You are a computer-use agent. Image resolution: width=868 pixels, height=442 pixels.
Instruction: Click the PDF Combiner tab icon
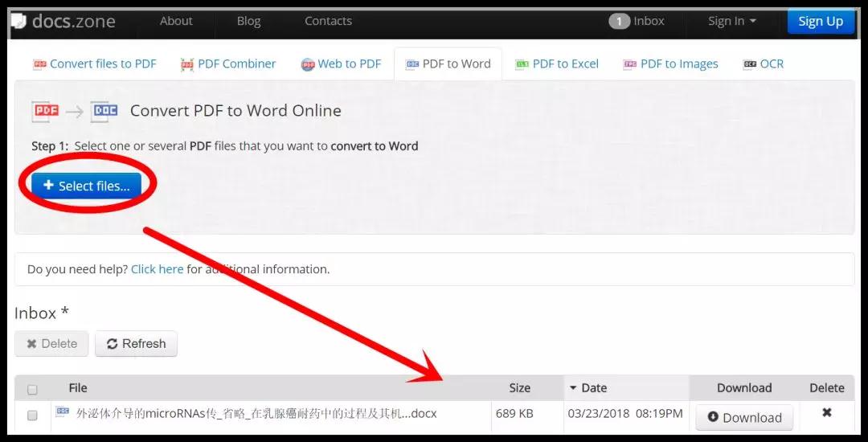pyautogui.click(x=187, y=64)
